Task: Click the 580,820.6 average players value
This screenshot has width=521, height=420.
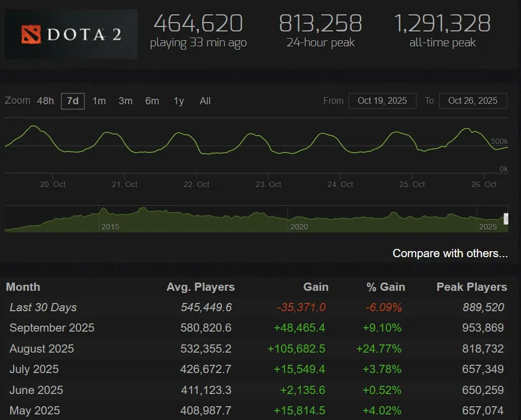Action: 206,328
